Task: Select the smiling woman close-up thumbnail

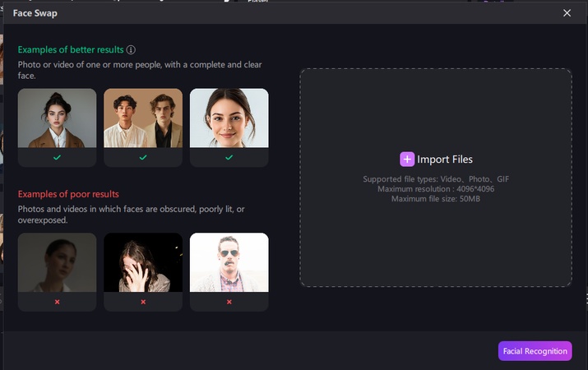Action: click(x=229, y=118)
